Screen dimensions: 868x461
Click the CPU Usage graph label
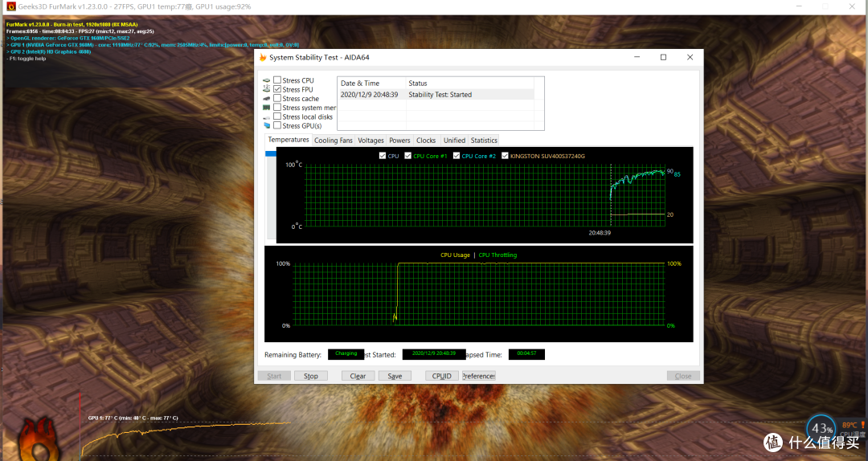click(455, 255)
